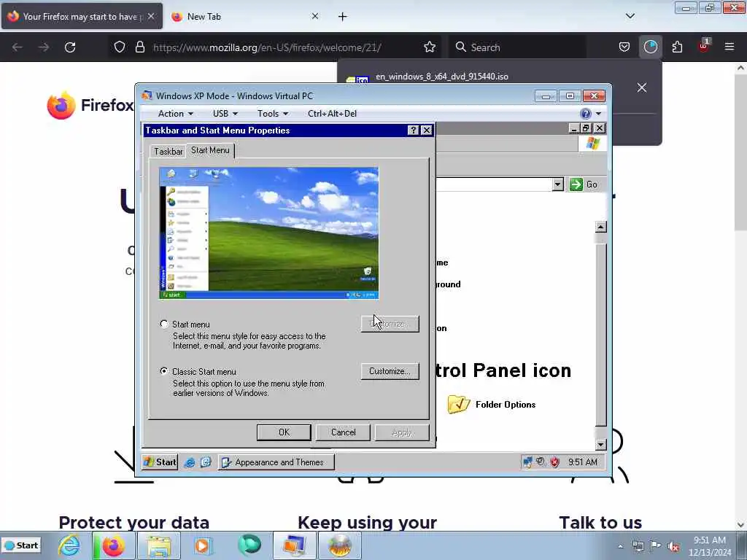Bookmark this page with the star icon

click(x=429, y=47)
